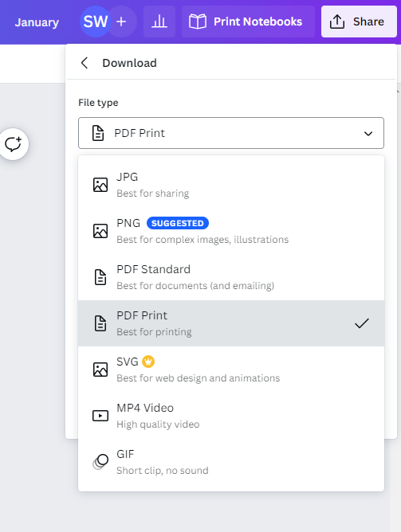Image resolution: width=401 pixels, height=532 pixels.
Task: Click the January design title
Action: [x=37, y=22]
